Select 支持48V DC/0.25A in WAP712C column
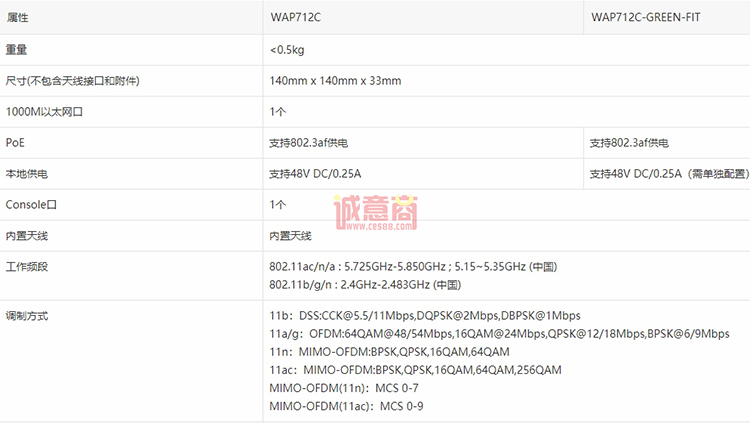 (315, 174)
